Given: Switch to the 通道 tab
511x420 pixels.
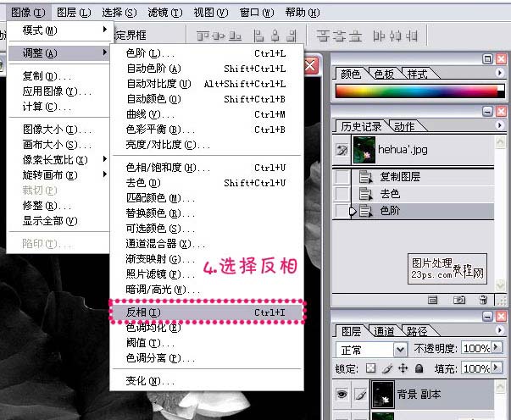Looking at the screenshot, I should 384,331.
